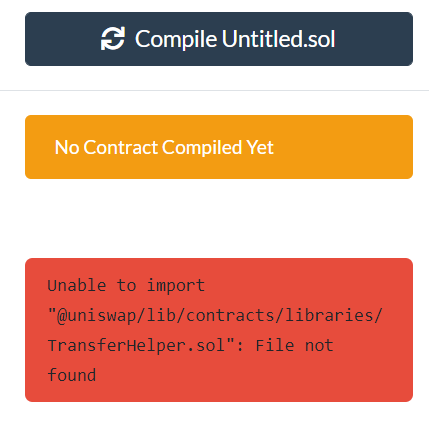This screenshot has height=432, width=429.
Task: Click the "@uniswap" package name in the error
Action: (97, 315)
